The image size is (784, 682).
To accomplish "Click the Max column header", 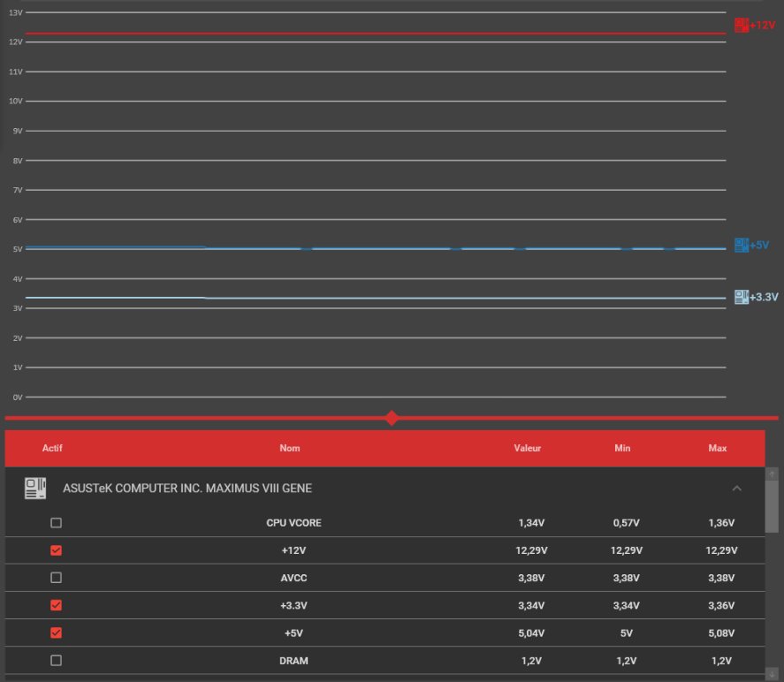I will [x=718, y=448].
